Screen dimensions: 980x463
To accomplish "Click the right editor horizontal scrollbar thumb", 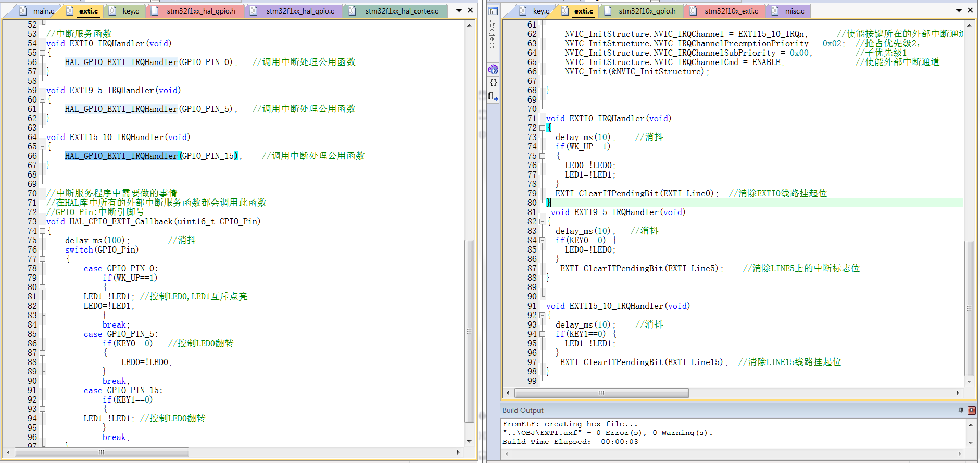I will coord(601,393).
